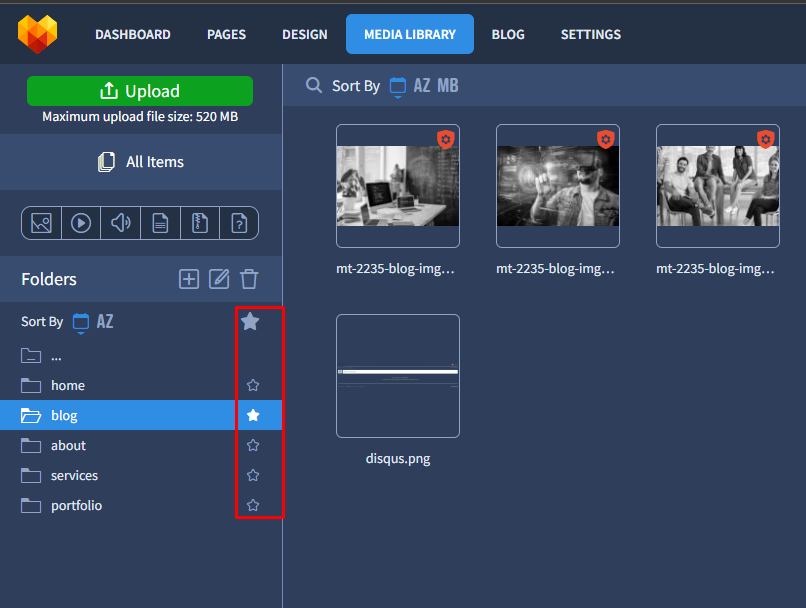The width and height of the screenshot is (806, 608).
Task: Filter media by archive files
Action: [x=199, y=223]
